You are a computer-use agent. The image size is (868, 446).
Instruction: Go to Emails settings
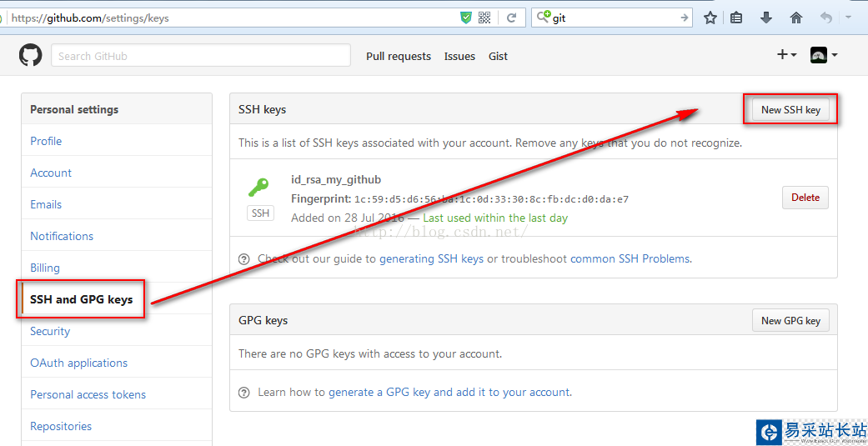pyautogui.click(x=46, y=204)
